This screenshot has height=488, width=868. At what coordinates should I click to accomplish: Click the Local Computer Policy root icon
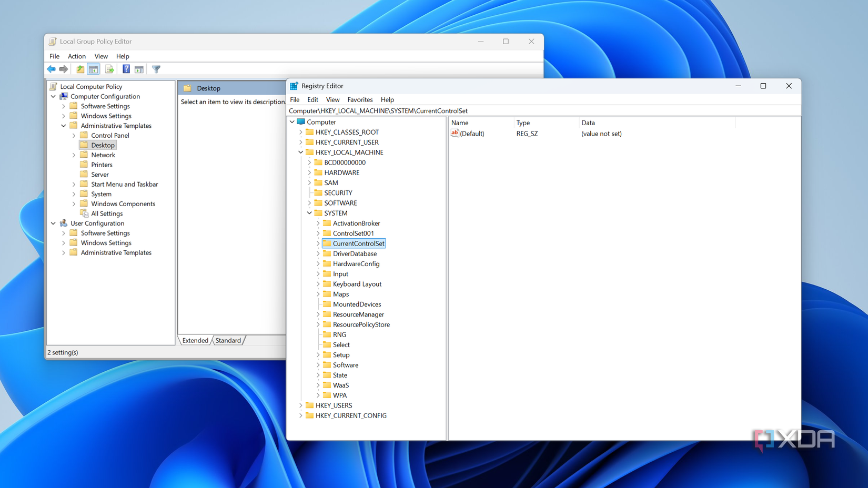click(x=53, y=86)
